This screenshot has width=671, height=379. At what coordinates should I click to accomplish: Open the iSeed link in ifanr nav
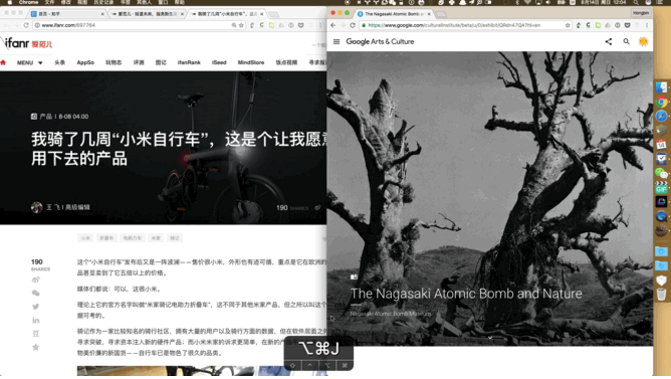pos(219,62)
